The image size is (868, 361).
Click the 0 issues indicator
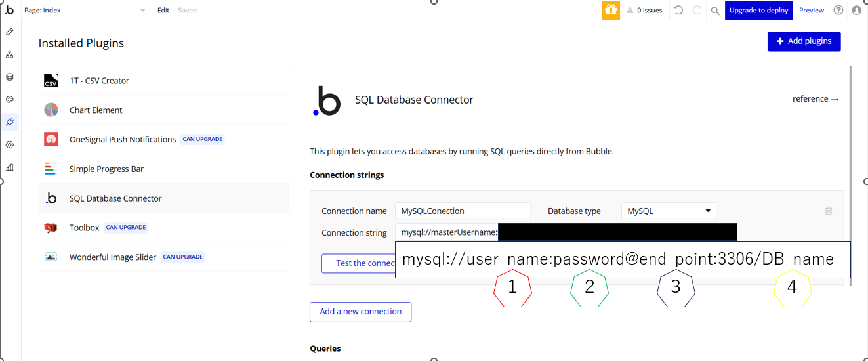tap(644, 10)
